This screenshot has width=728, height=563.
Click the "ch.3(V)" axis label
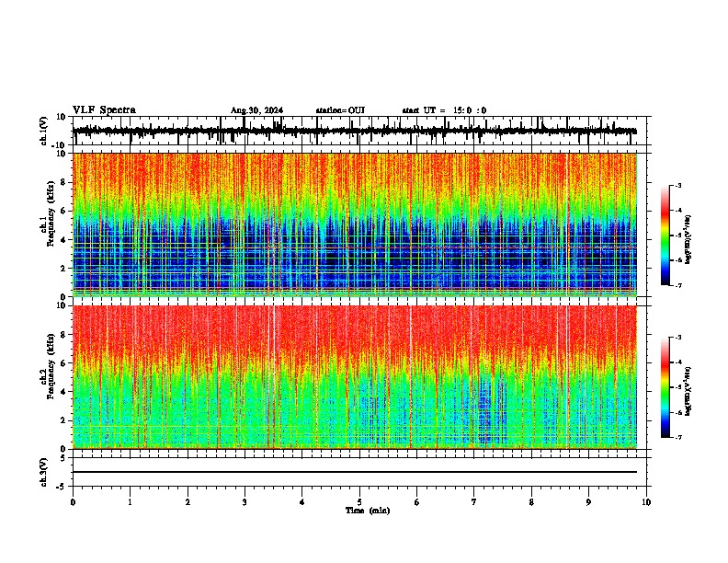pos(43,472)
